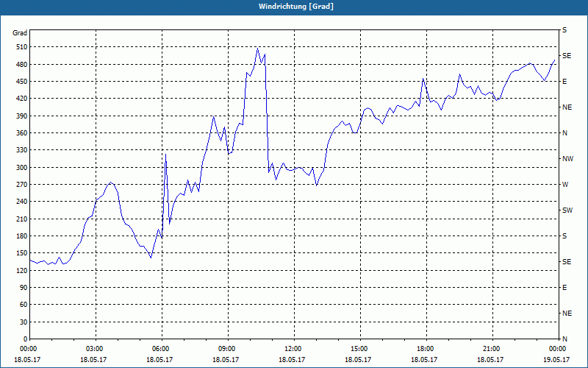Click the 330 left-axis value
The width and height of the screenshot is (588, 368).
point(22,150)
